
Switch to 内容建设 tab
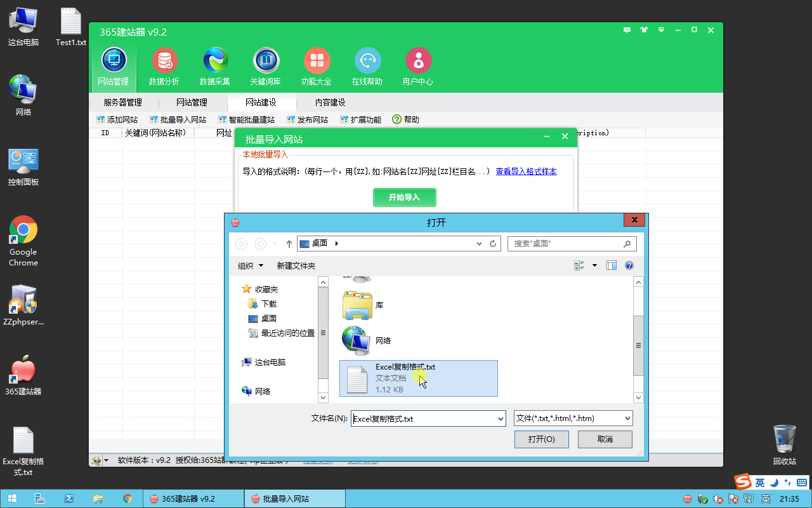point(330,102)
